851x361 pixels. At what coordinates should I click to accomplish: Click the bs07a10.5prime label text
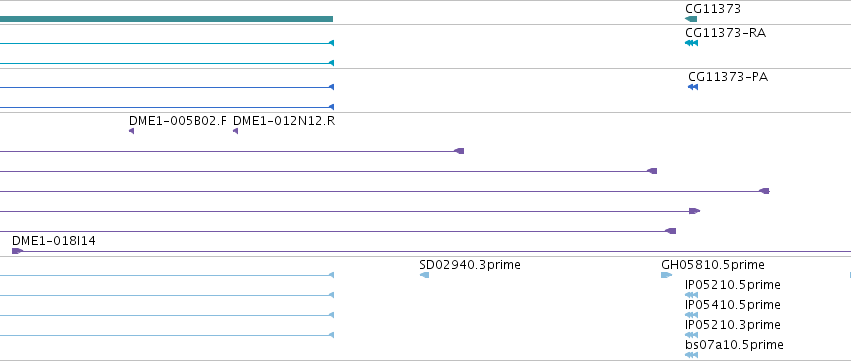point(734,345)
